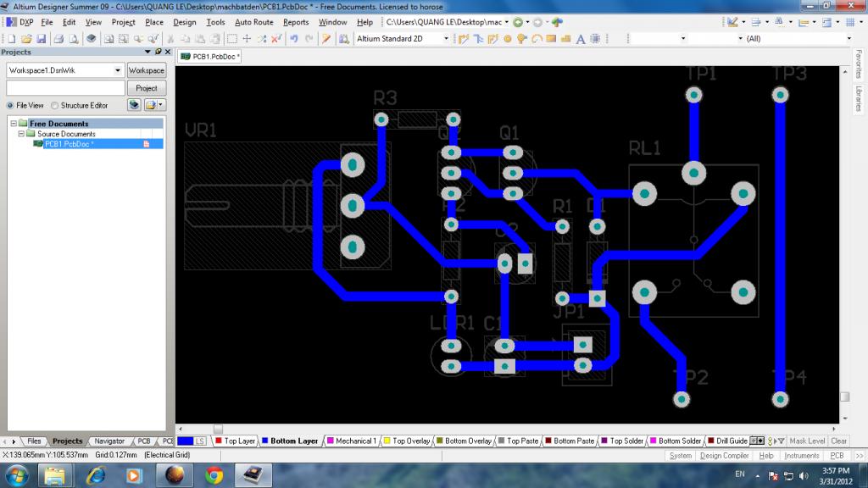Click the Open document folder icon
Screen dimensions: 868x488
(x=26, y=39)
